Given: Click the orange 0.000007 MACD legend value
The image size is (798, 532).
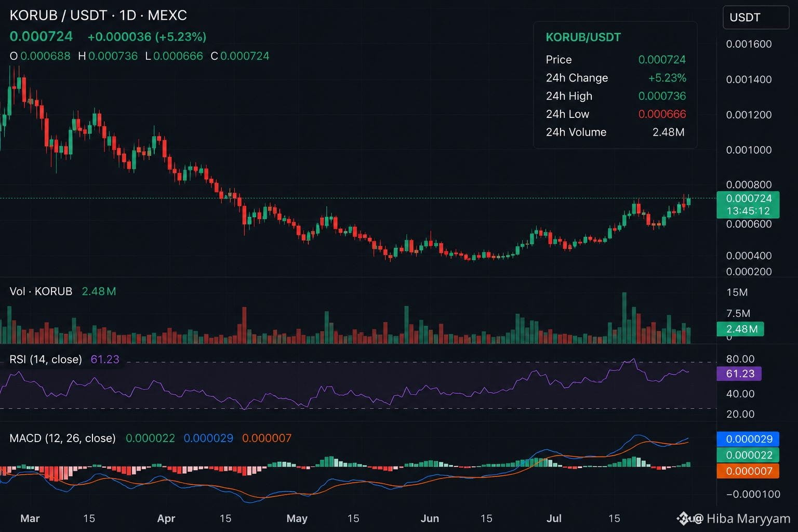Looking at the screenshot, I should (267, 438).
